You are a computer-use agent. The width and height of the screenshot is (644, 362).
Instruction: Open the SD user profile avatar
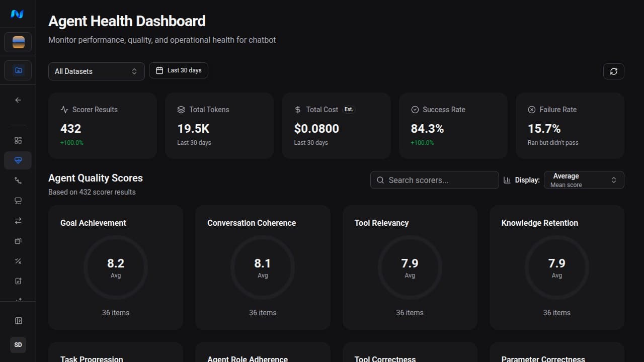tap(18, 345)
